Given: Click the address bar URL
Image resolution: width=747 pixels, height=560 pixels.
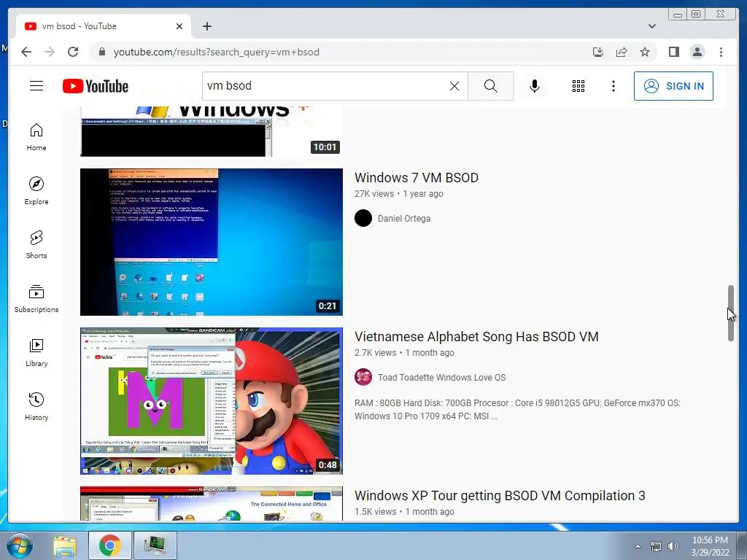Looking at the screenshot, I should pyautogui.click(x=216, y=52).
